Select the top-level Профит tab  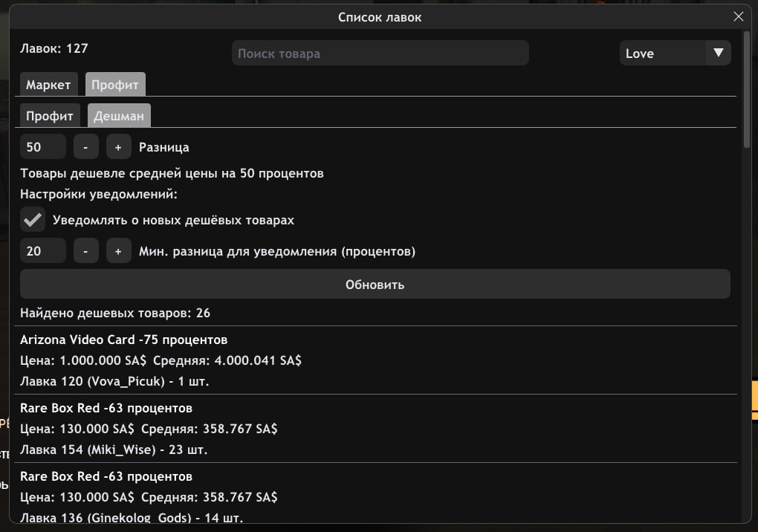point(115,85)
